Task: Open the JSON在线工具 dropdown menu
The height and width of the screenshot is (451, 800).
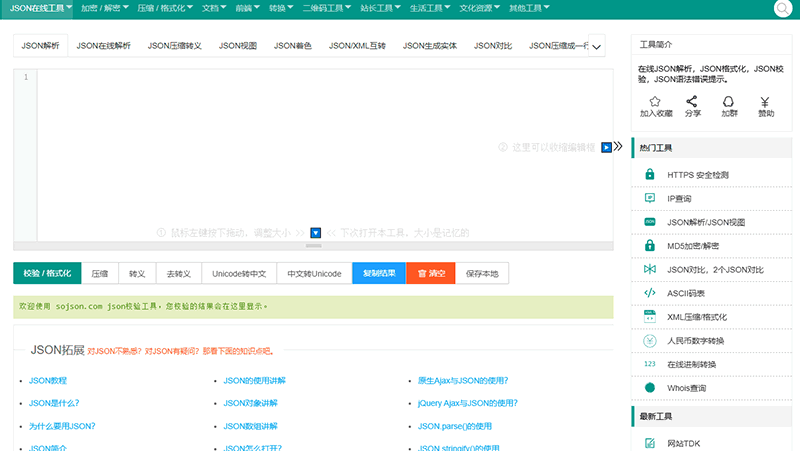Action: 40,8
